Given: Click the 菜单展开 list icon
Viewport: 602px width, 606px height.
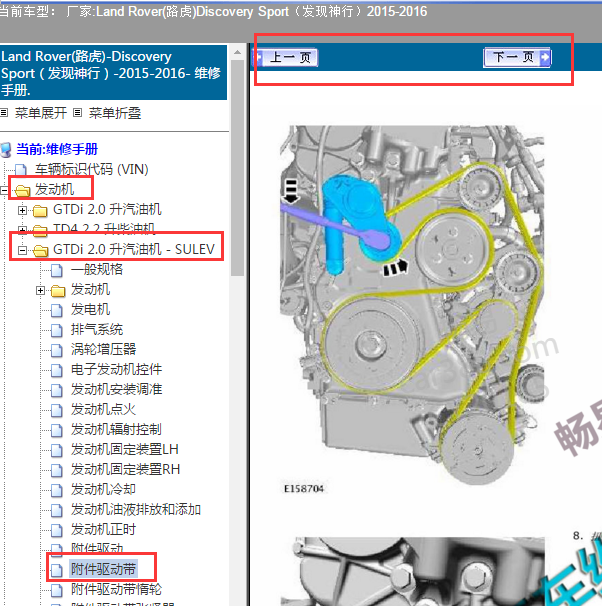Looking at the screenshot, I should click(x=4, y=113).
